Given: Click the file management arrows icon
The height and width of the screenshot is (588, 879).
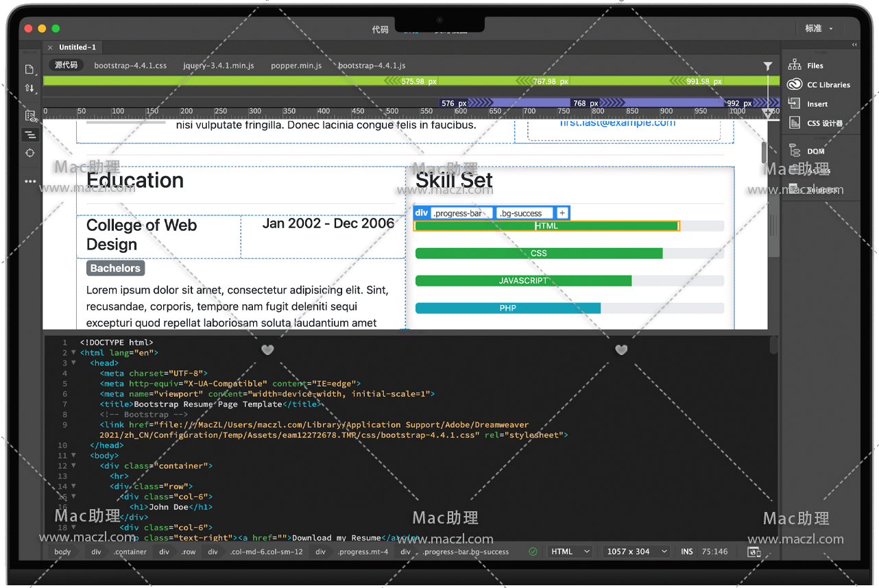Looking at the screenshot, I should [29, 88].
